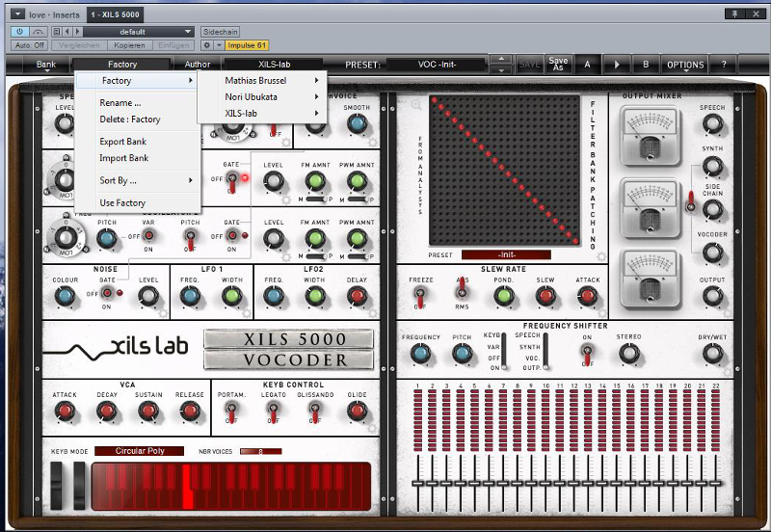Screen dimensions: 771x532
Task: Click the Kopieren button
Action: pyautogui.click(x=129, y=45)
